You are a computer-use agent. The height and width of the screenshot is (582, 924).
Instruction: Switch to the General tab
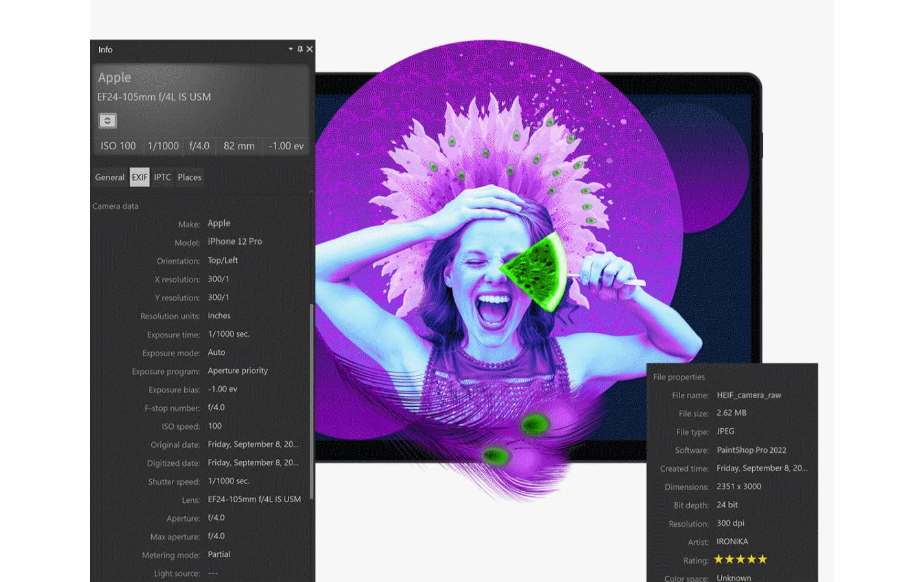click(110, 177)
